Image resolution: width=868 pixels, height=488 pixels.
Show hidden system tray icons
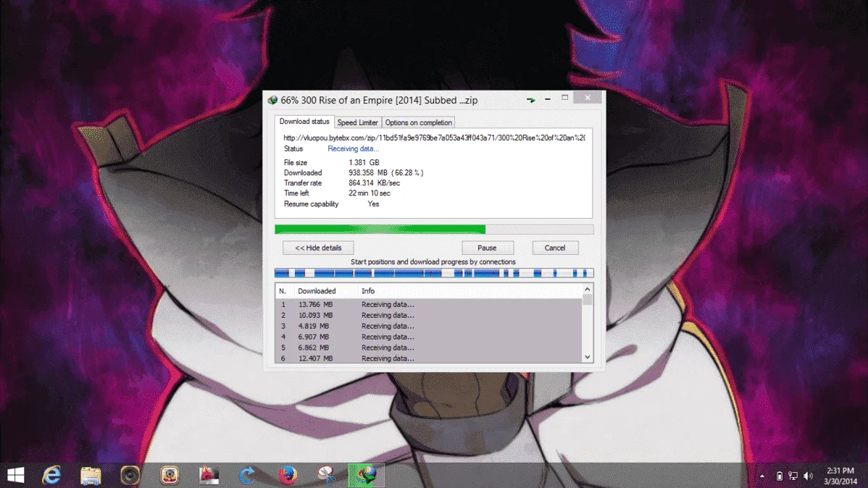(x=762, y=476)
